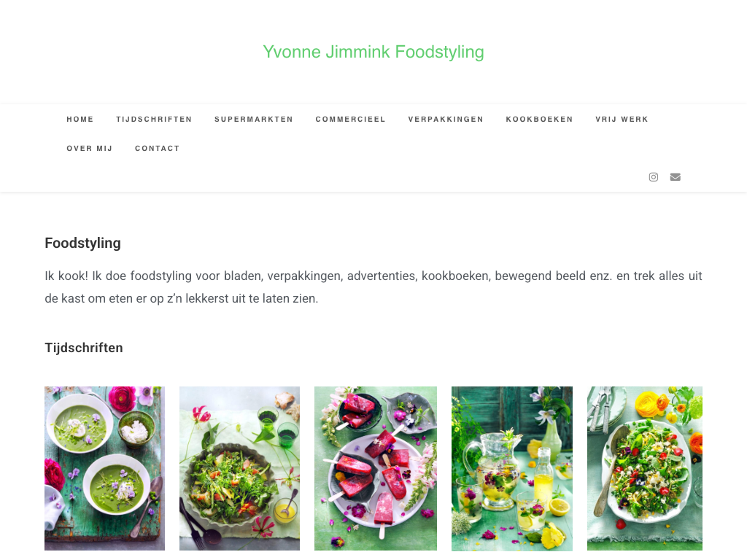Click the Yvonne Jimmink Foodstyling site title
Screen dimensions: 747x560
coord(373,52)
